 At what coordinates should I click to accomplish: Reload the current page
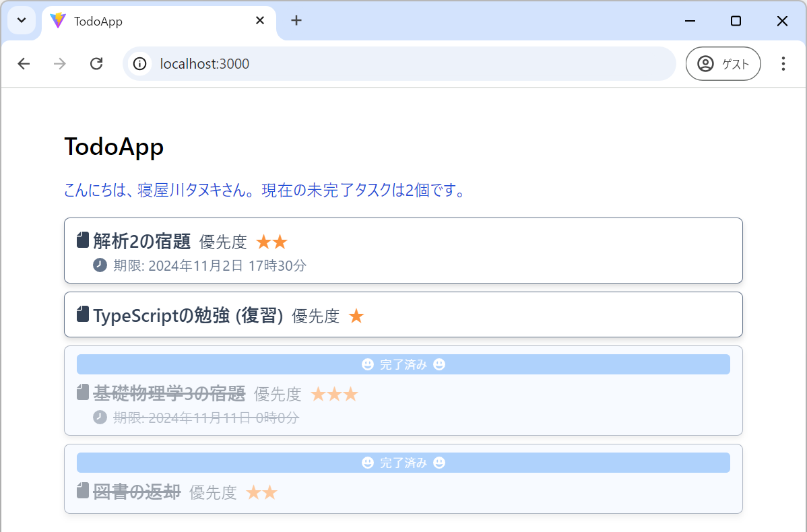tap(96, 63)
